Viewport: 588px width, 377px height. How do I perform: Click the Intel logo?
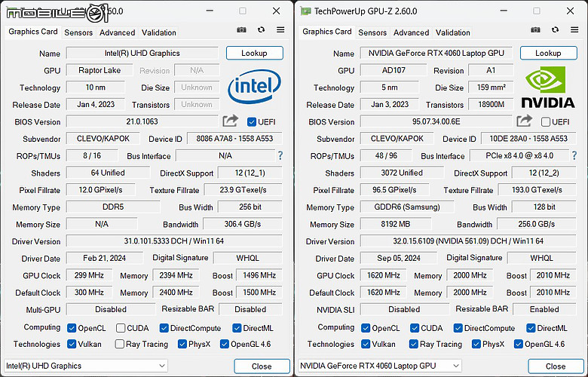coord(254,86)
